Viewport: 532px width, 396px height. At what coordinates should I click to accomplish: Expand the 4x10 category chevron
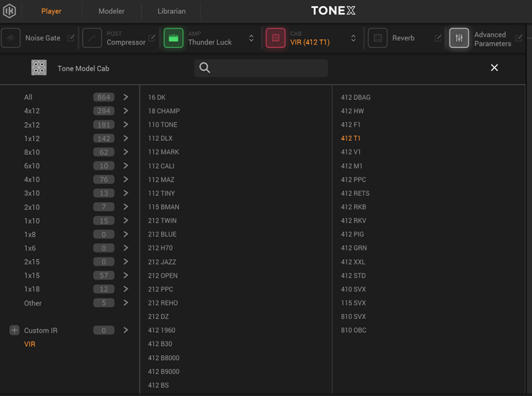tap(126, 179)
